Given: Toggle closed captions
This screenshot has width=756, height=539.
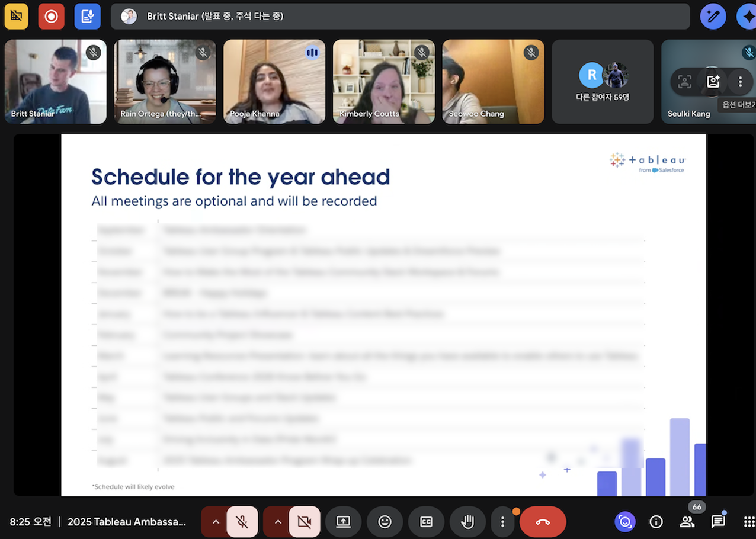Looking at the screenshot, I should pos(426,522).
